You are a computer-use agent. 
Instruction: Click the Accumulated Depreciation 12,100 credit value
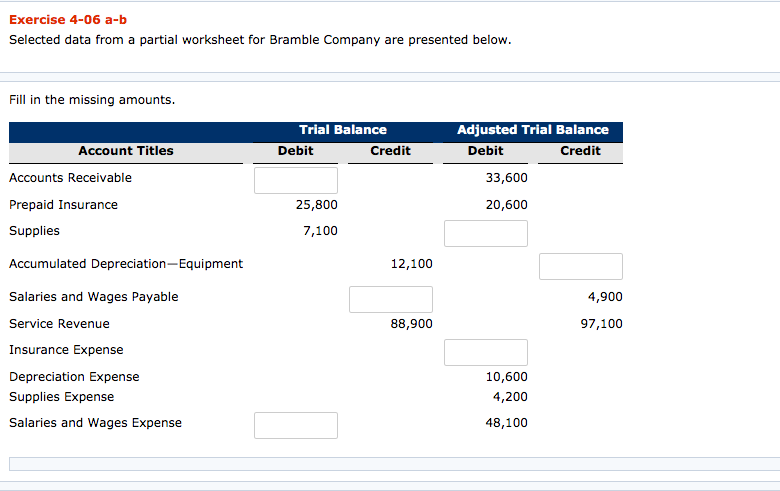point(411,264)
